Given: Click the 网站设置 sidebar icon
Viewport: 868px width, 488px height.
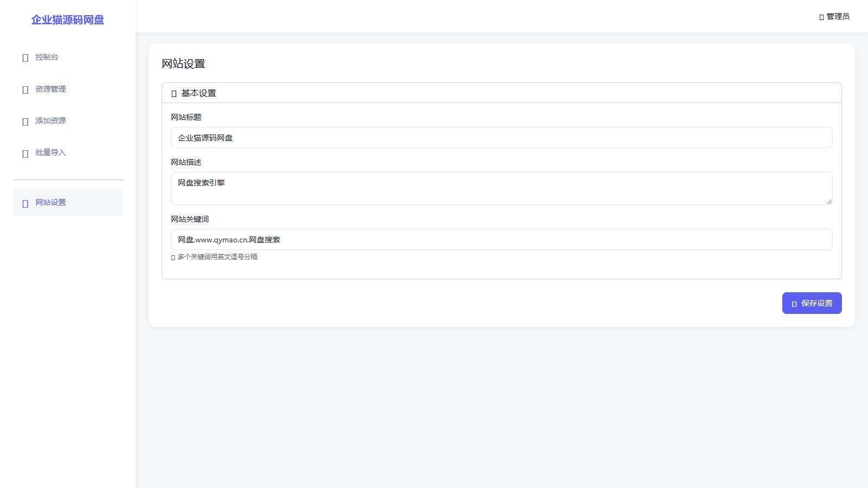Looking at the screenshot, I should [x=25, y=203].
